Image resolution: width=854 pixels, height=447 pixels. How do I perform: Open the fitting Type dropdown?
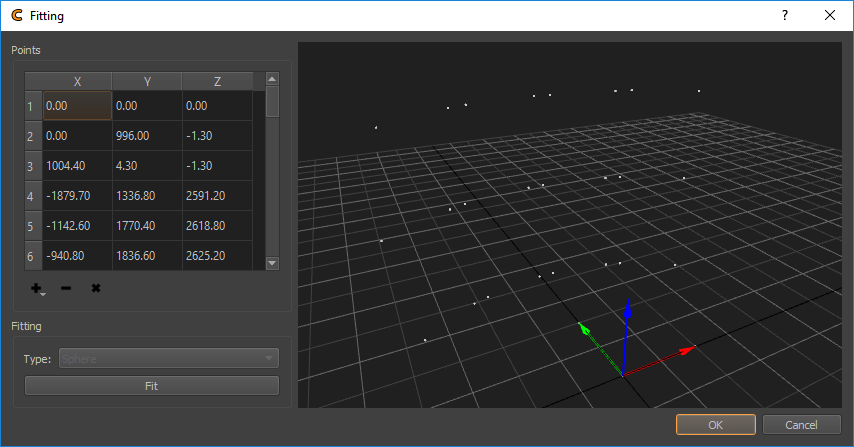pyautogui.click(x=168, y=358)
